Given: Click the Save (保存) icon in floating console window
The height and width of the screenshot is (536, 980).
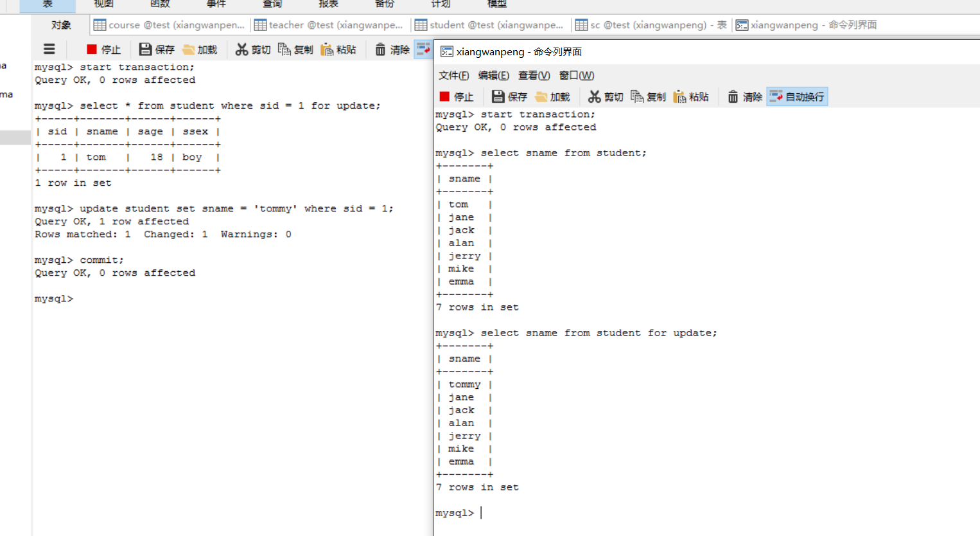Looking at the screenshot, I should pyautogui.click(x=498, y=96).
